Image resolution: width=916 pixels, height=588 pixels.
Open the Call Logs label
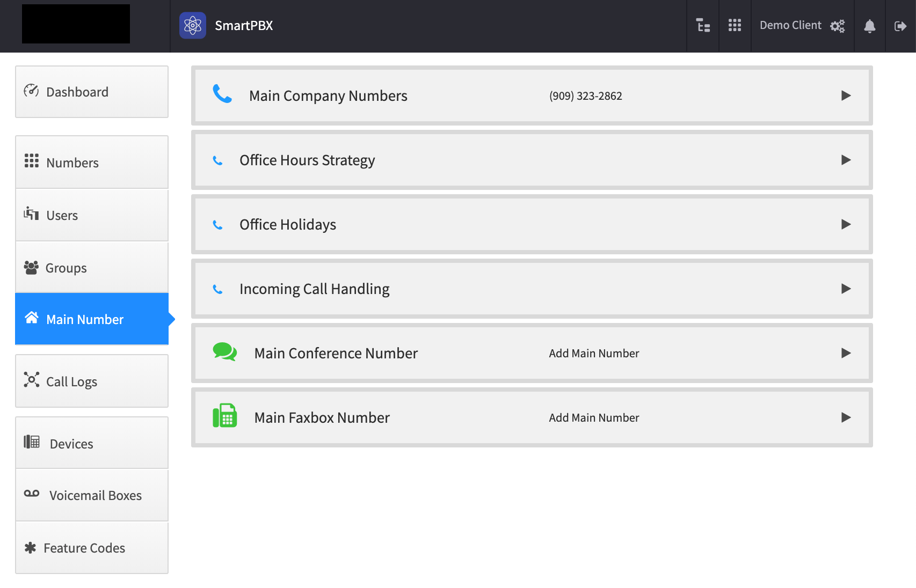coord(72,381)
